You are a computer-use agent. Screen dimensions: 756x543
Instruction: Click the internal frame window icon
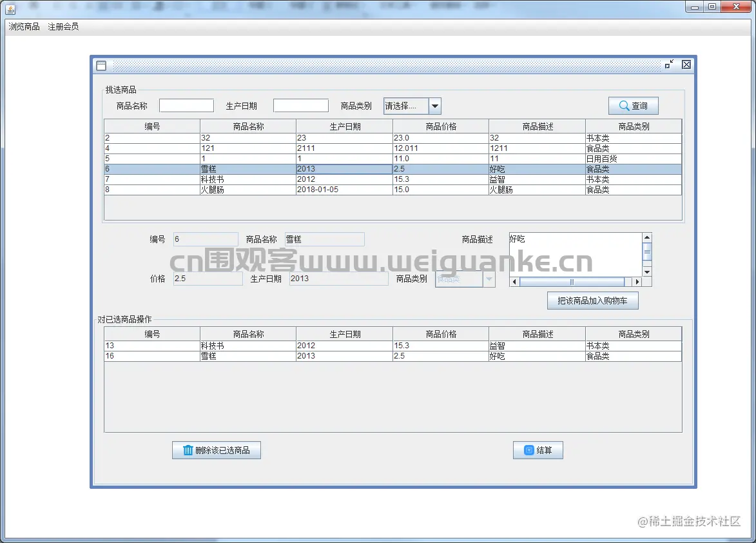pos(101,66)
